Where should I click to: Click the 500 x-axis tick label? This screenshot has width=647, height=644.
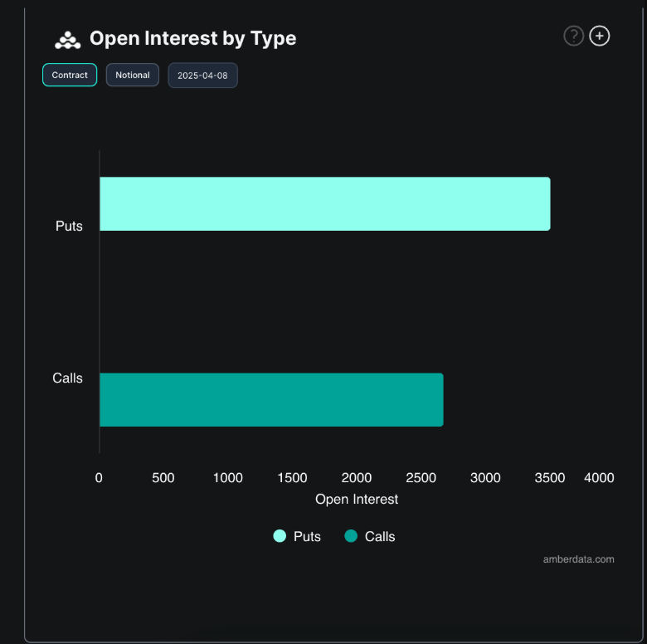pyautogui.click(x=163, y=478)
